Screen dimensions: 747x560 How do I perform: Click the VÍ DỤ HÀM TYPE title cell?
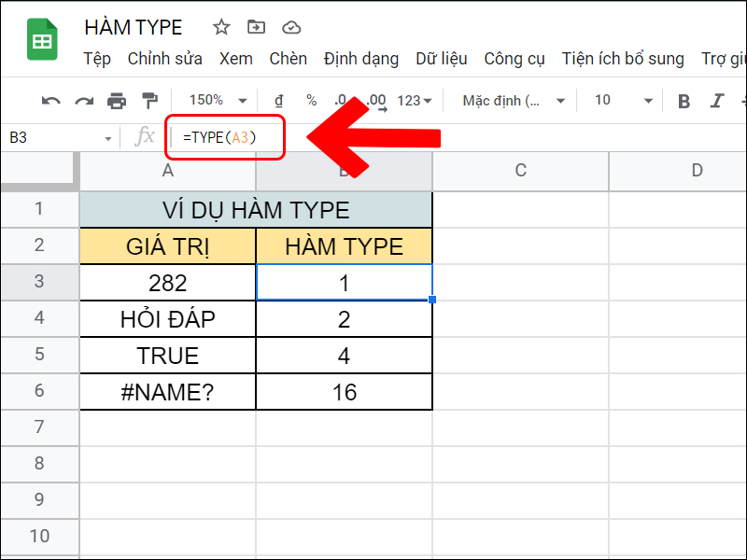[256, 209]
